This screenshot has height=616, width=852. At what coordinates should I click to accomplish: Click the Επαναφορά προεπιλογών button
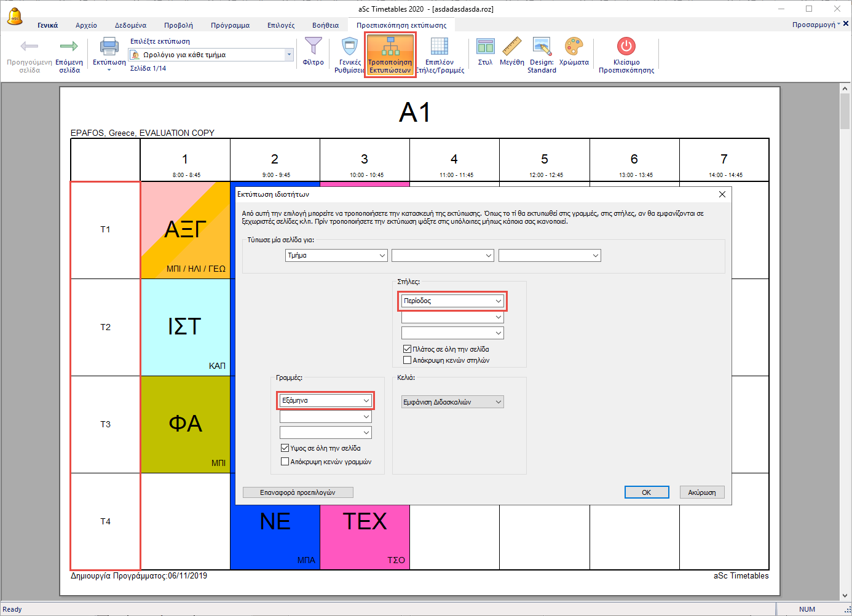pyautogui.click(x=298, y=492)
